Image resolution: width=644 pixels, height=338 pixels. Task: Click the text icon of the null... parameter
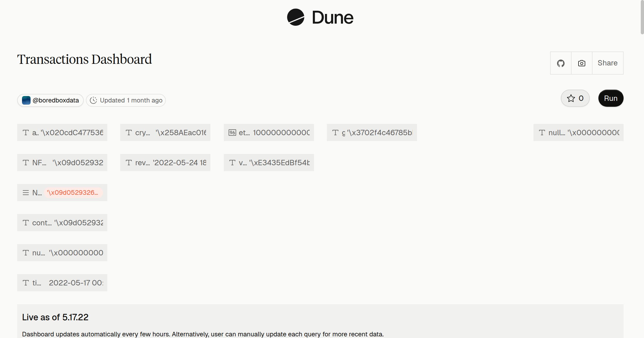[542, 133]
